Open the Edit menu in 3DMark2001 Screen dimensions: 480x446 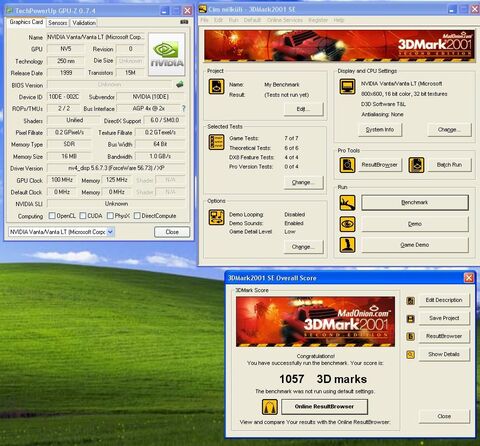coord(218,20)
